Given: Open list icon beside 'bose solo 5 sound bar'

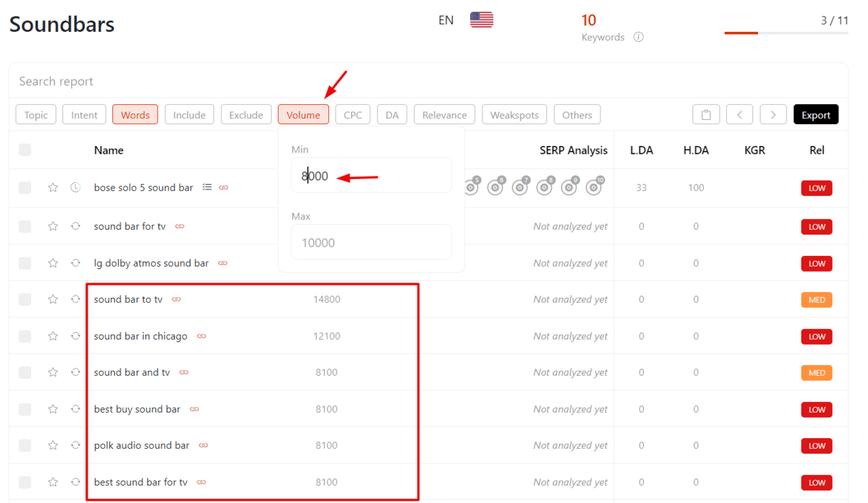Looking at the screenshot, I should pos(207,188).
